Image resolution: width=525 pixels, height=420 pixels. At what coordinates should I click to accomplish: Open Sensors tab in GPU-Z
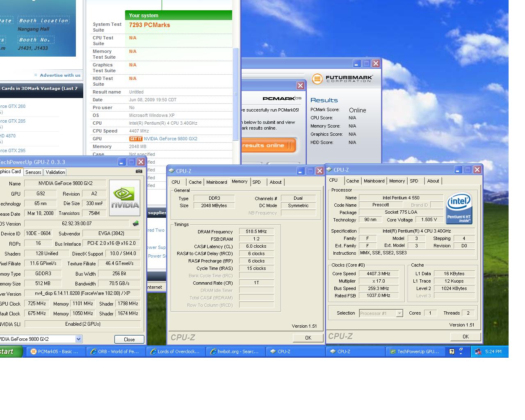pyautogui.click(x=33, y=172)
